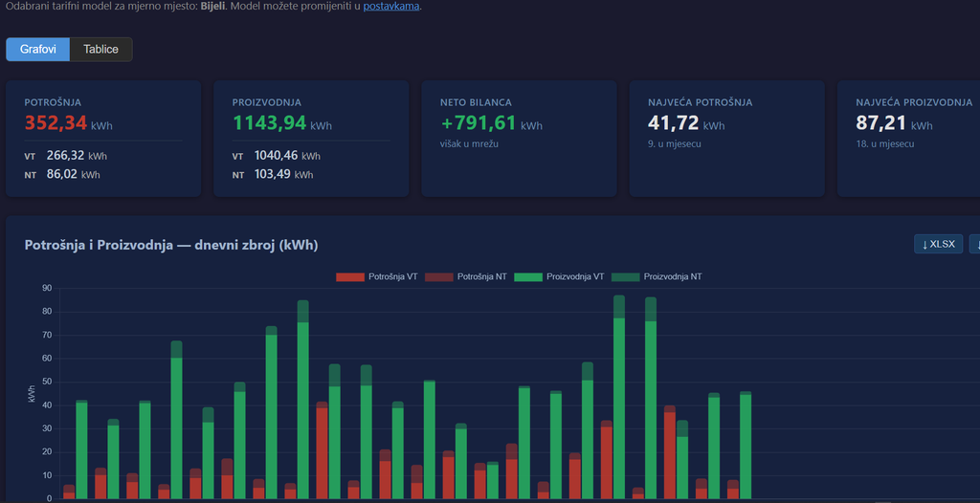Click the 87,21 largest production value
980x503 pixels.
881,123
